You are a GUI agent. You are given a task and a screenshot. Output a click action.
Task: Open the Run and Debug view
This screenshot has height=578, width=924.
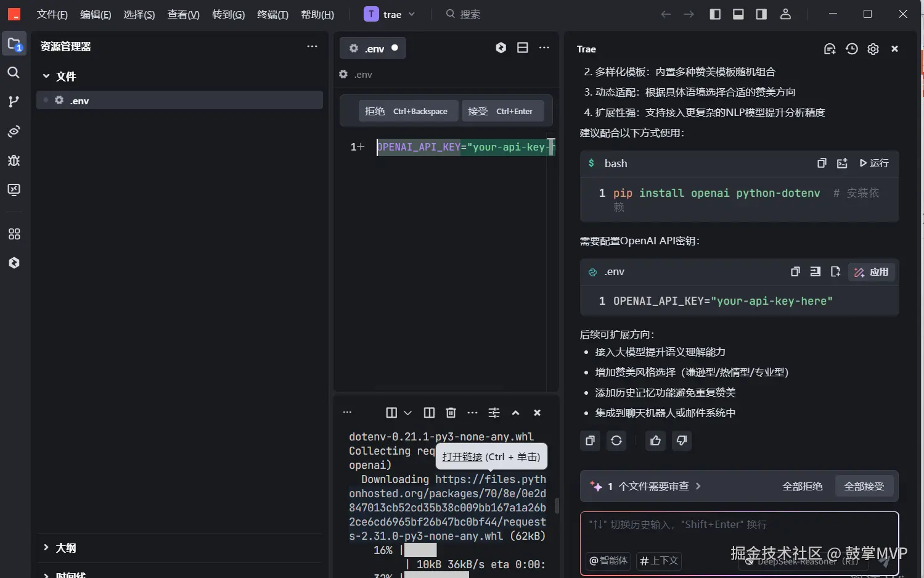click(x=14, y=160)
